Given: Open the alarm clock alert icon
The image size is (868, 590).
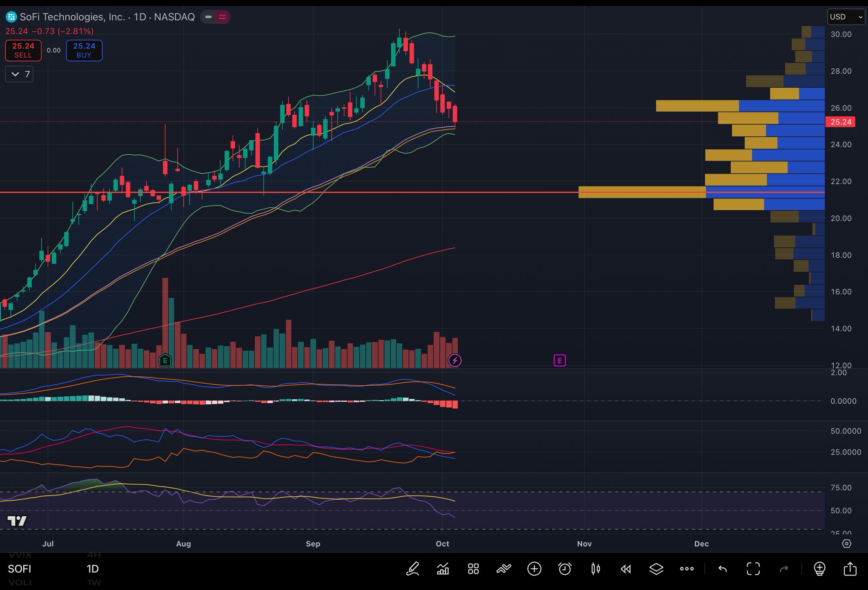Looking at the screenshot, I should point(565,568).
